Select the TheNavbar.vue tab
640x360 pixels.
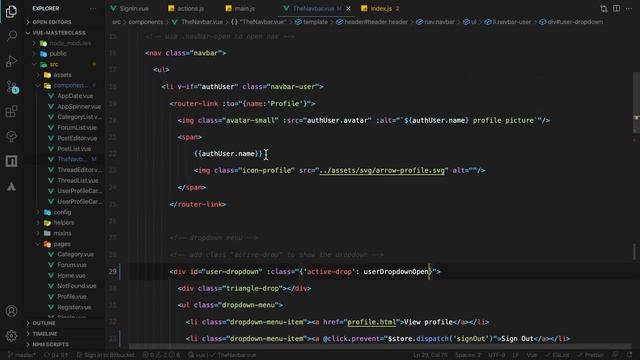313,9
